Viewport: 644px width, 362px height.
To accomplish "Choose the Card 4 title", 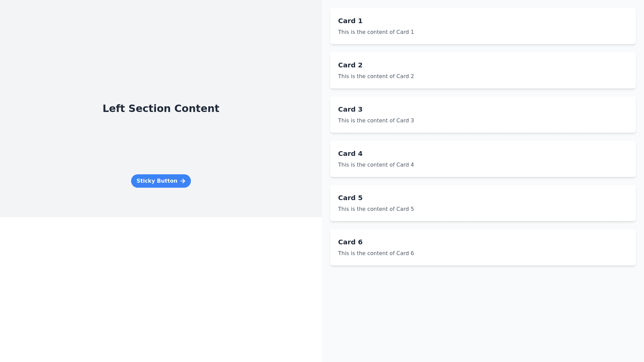I will coord(350,154).
